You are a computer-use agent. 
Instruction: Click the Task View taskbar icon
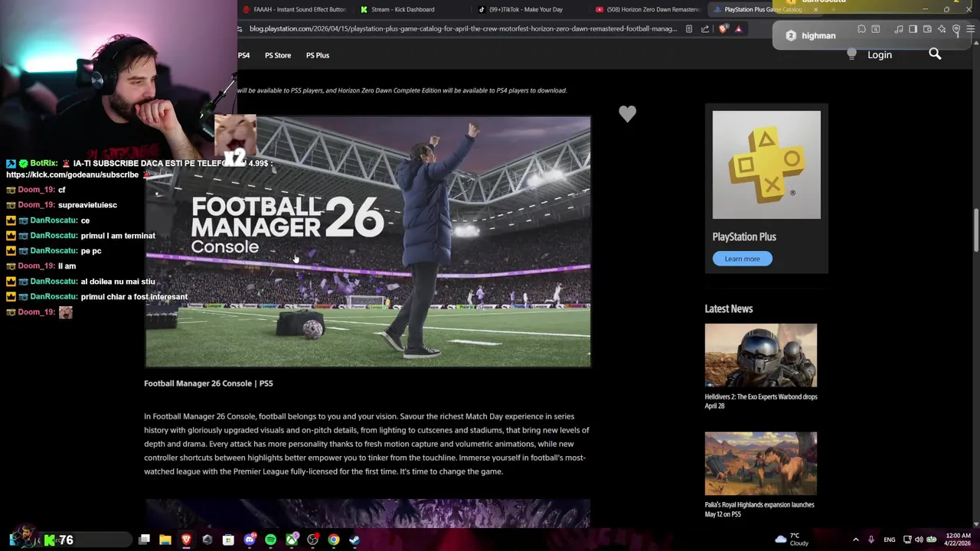click(144, 540)
